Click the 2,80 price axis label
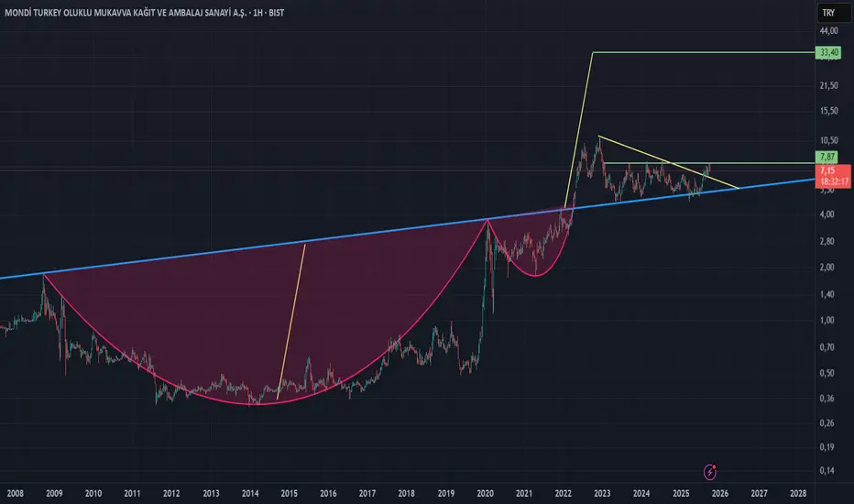Viewport: 854px width, 504px height. click(827, 241)
